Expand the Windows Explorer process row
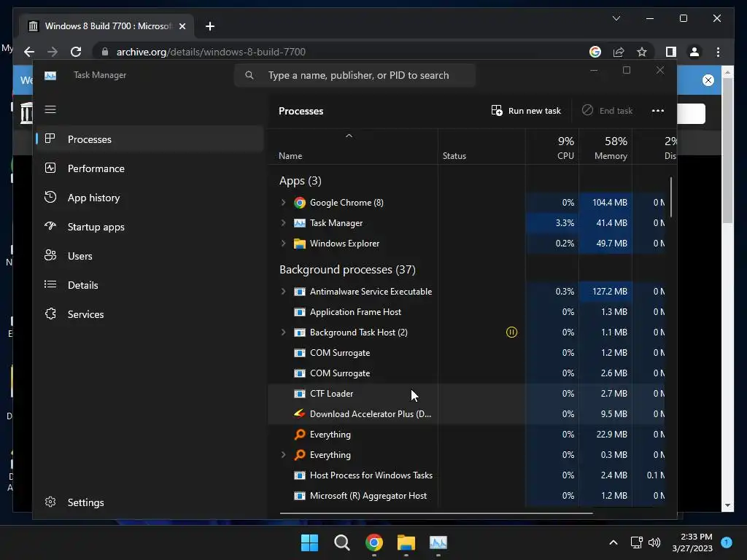 (284, 244)
